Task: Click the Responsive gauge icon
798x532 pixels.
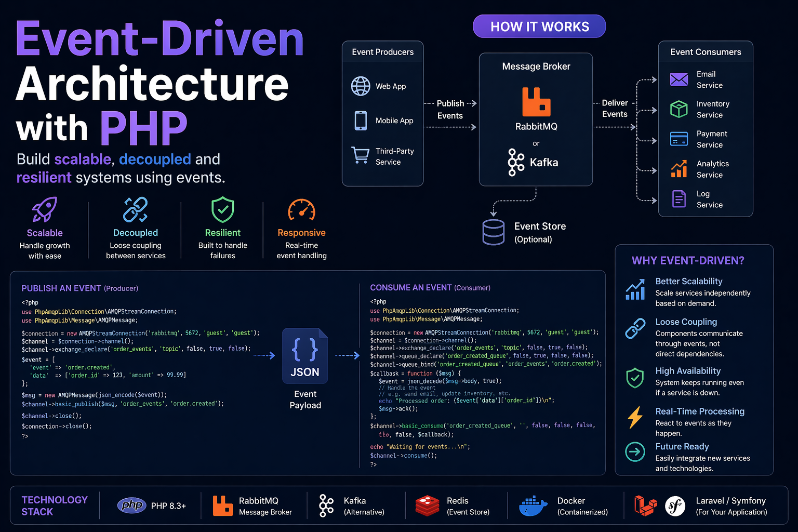Action: [302, 210]
